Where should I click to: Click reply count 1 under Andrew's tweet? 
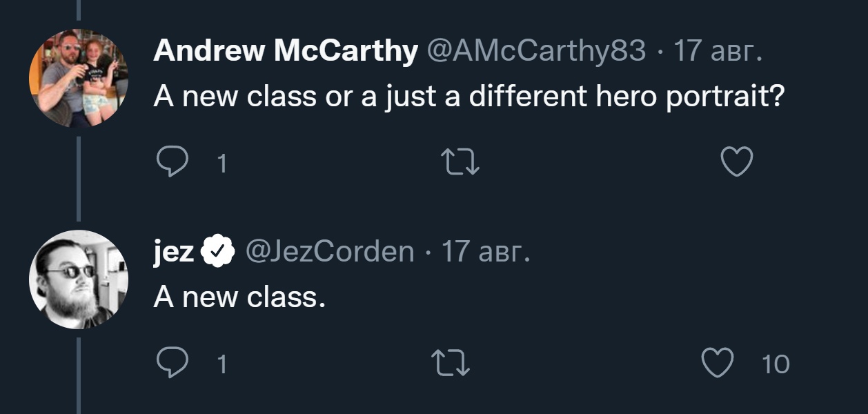tap(221, 164)
